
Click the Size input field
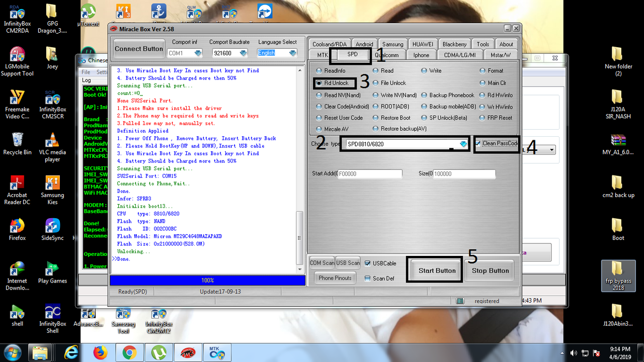463,174
